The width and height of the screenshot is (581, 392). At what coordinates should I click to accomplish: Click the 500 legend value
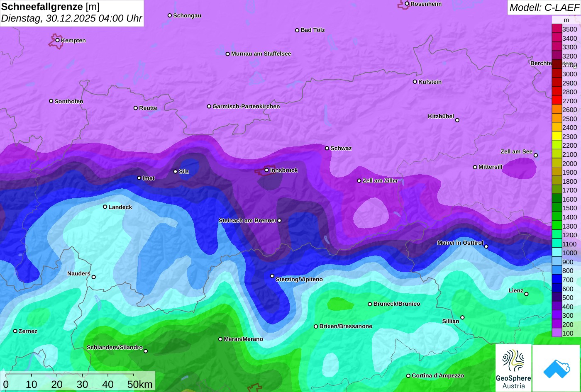pyautogui.click(x=568, y=297)
